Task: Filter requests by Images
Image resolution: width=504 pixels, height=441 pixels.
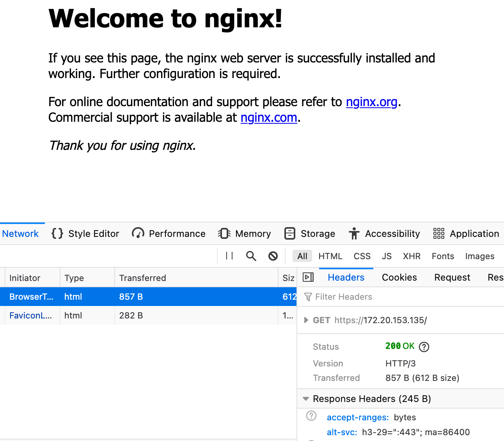Action: point(480,256)
